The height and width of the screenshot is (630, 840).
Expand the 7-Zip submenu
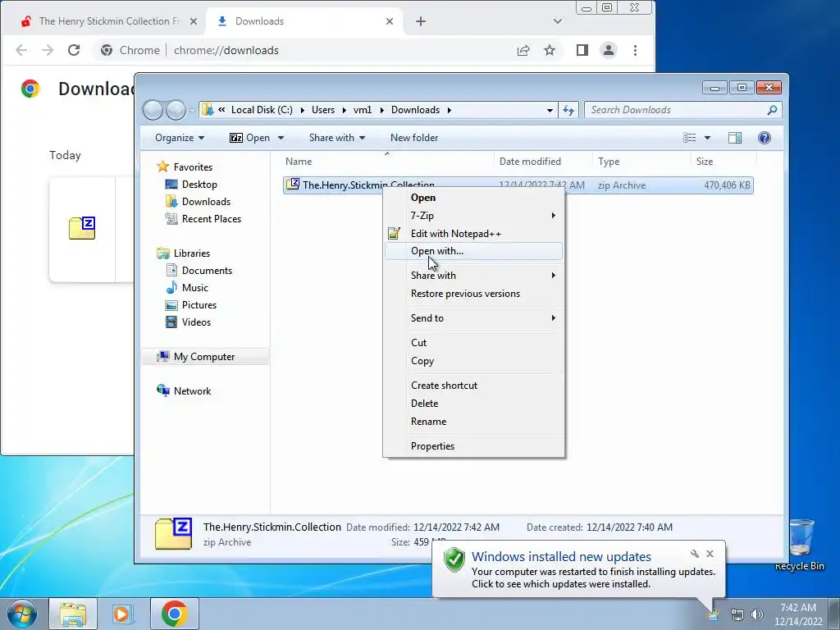[x=473, y=216]
